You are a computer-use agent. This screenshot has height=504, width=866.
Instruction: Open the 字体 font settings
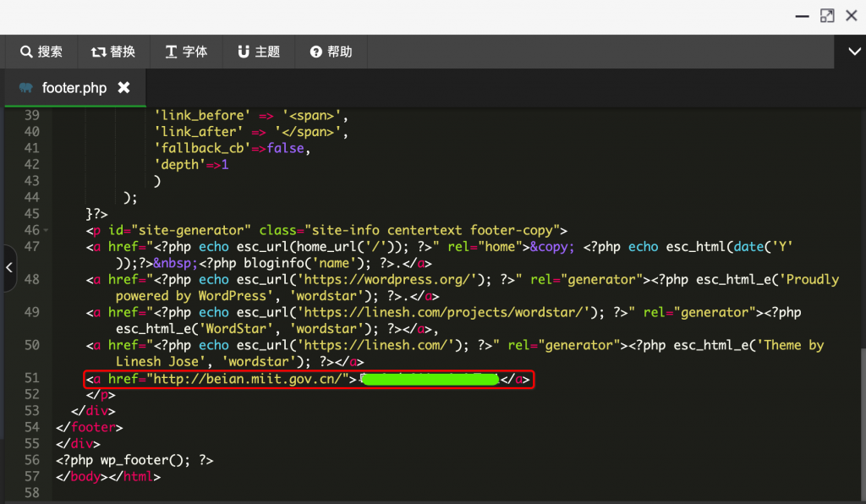pos(186,52)
